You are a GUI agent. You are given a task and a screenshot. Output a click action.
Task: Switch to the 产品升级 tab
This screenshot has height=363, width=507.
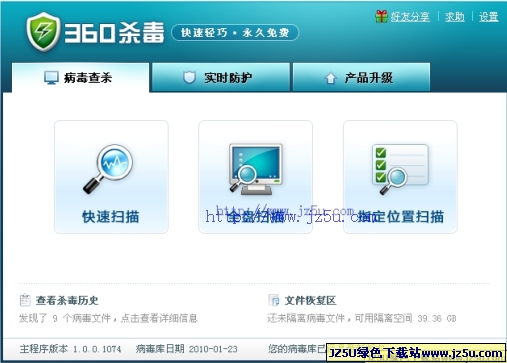361,77
